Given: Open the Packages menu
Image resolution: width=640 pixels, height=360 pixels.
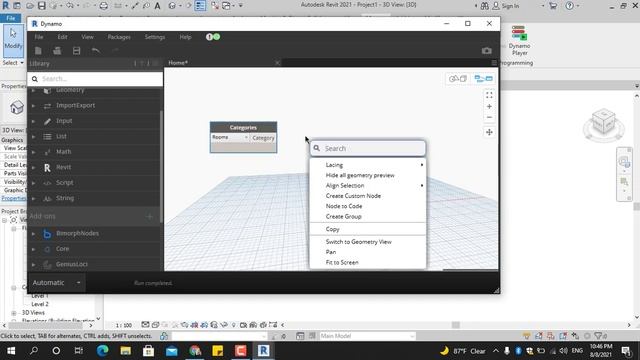Looking at the screenshot, I should [119, 37].
